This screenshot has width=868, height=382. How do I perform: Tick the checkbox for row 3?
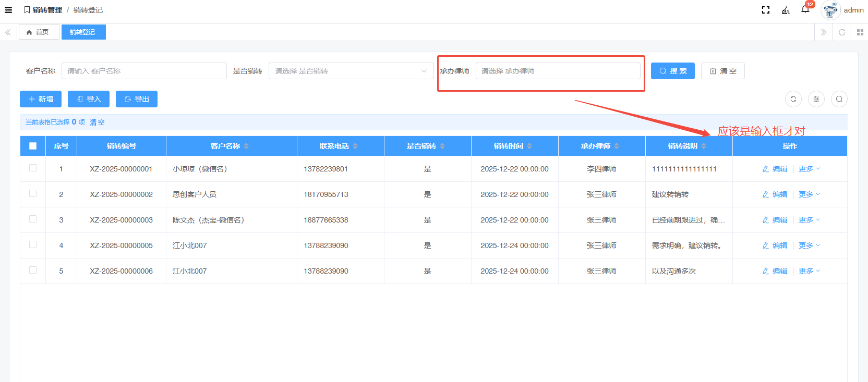coord(33,219)
